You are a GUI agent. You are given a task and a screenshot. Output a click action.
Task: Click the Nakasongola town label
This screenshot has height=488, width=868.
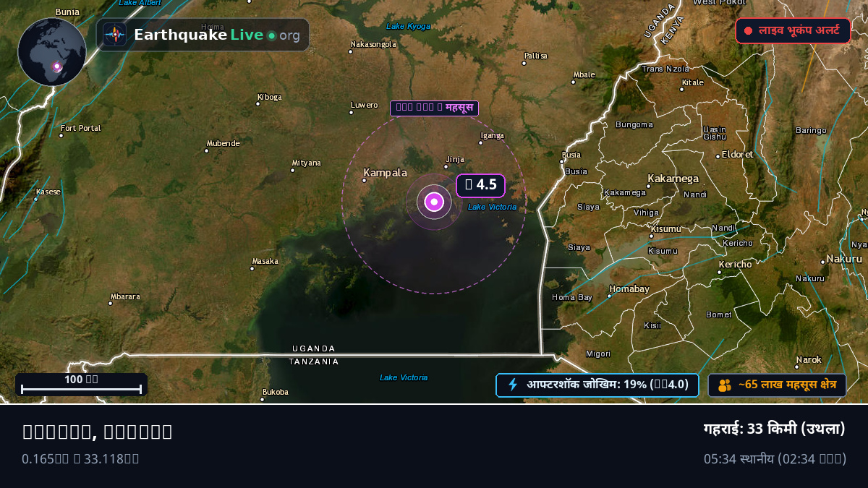pyautogui.click(x=373, y=44)
